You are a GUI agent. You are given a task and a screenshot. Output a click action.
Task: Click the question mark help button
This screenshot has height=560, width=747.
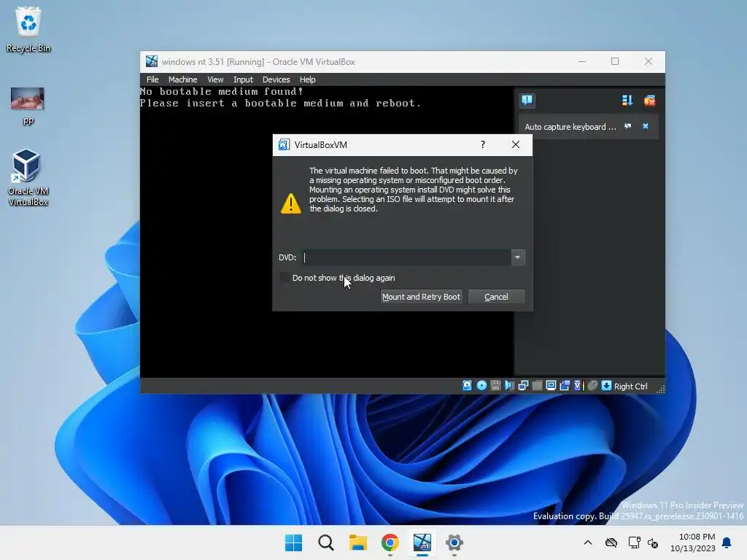(483, 145)
